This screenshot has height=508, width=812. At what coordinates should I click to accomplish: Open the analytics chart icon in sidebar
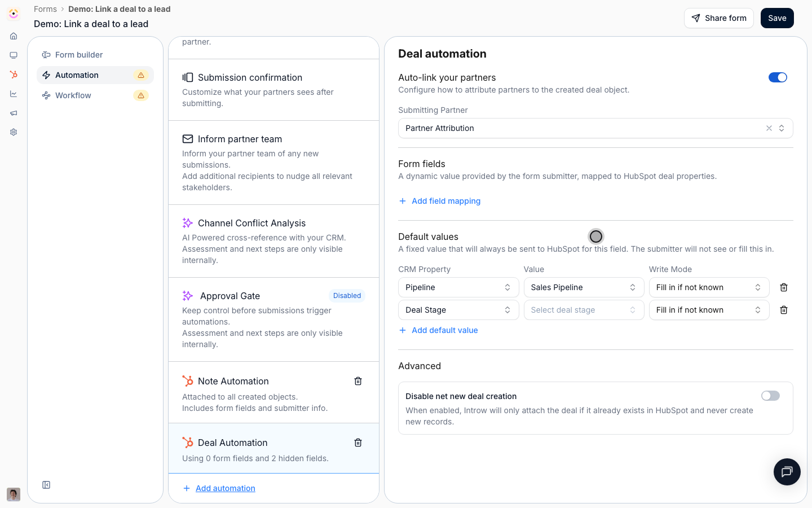pos(14,94)
